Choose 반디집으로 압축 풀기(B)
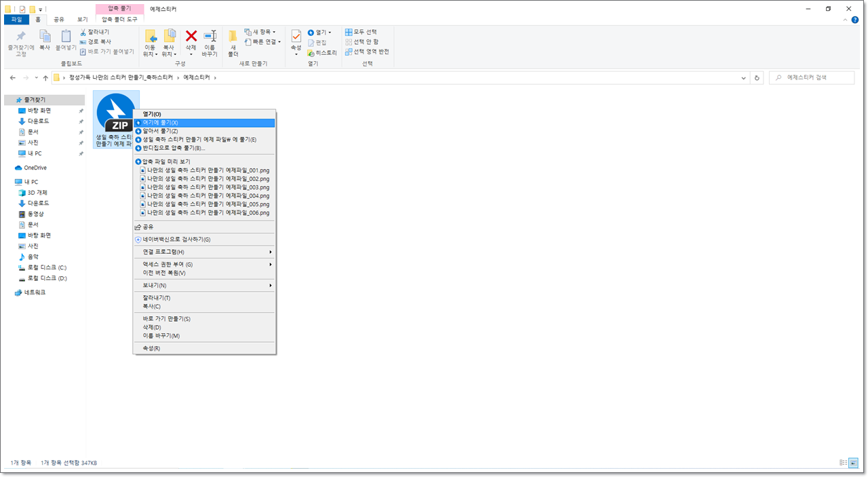 click(x=204, y=148)
